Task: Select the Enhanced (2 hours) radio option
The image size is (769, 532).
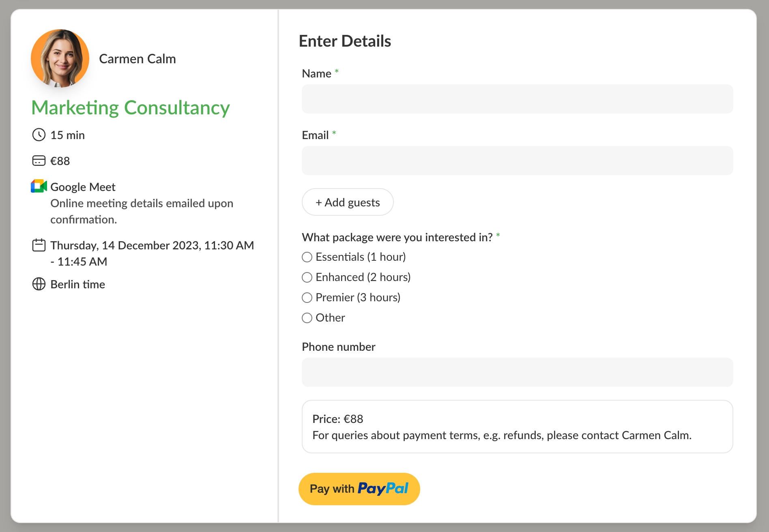Action: 307,277
